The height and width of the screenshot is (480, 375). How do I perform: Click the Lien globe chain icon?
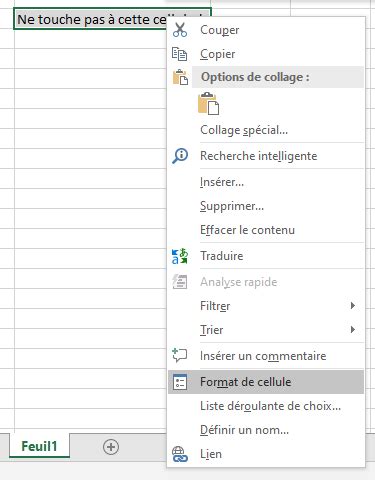[x=180, y=454]
